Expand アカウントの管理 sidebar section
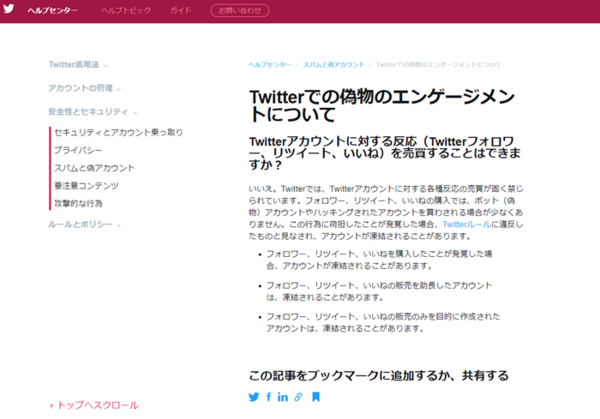The image size is (600, 419). 85,88
